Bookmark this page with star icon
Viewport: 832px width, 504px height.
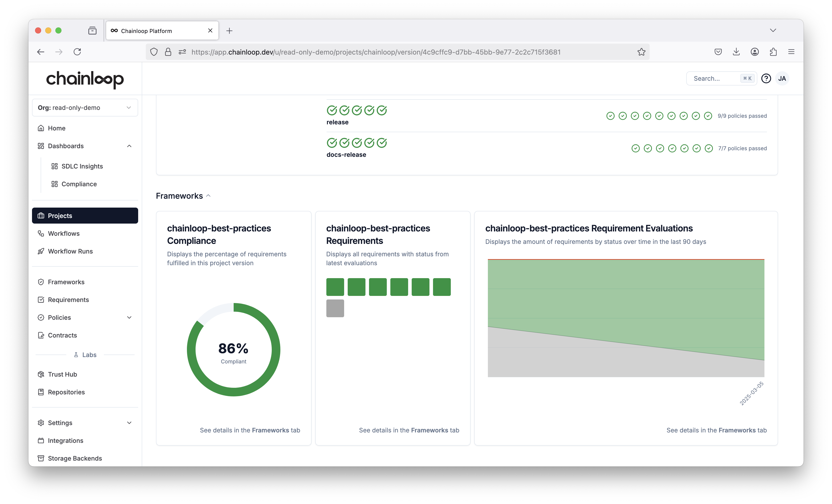click(641, 52)
